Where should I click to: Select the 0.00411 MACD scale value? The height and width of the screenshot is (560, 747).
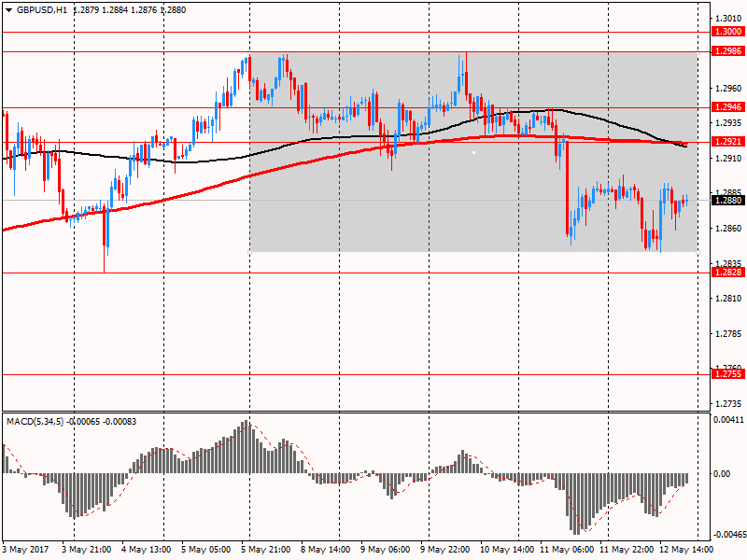coord(728,420)
